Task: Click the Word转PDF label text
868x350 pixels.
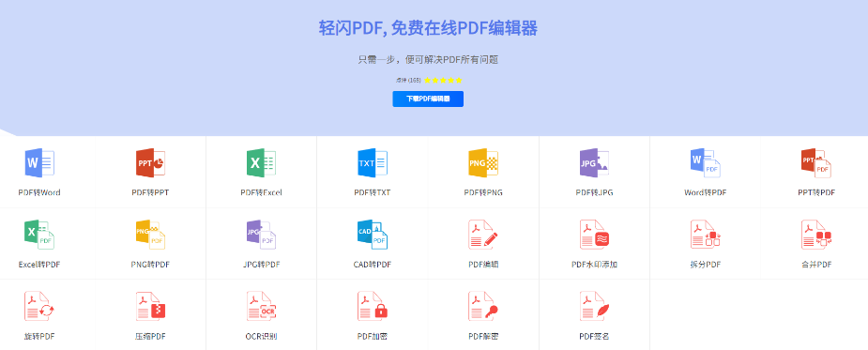Action: pos(706,192)
